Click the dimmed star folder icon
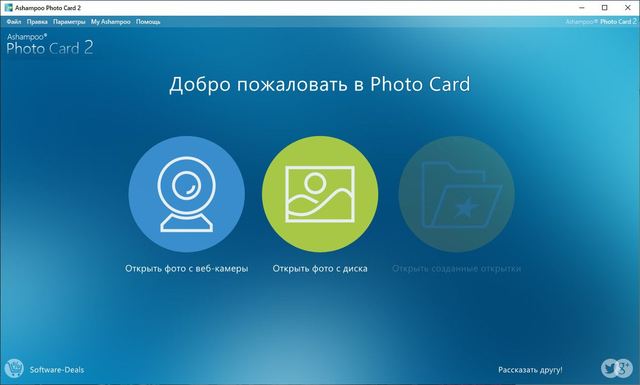640x385 pixels. click(x=456, y=194)
